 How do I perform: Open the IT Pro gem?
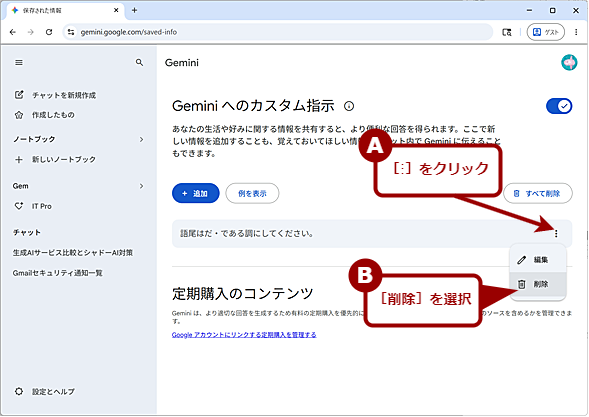coord(42,206)
